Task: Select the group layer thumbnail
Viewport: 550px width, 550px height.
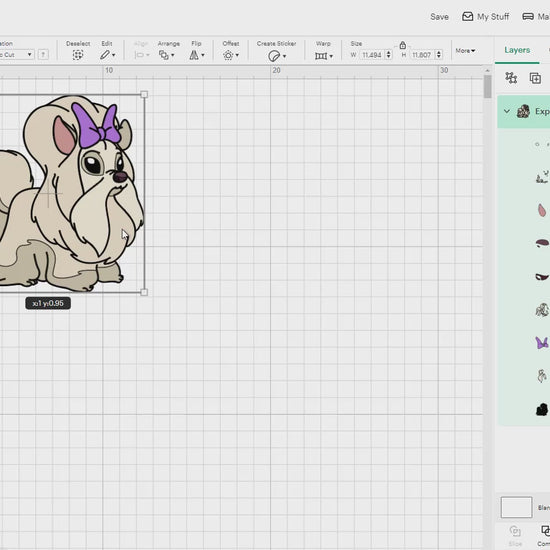Action: (x=523, y=112)
